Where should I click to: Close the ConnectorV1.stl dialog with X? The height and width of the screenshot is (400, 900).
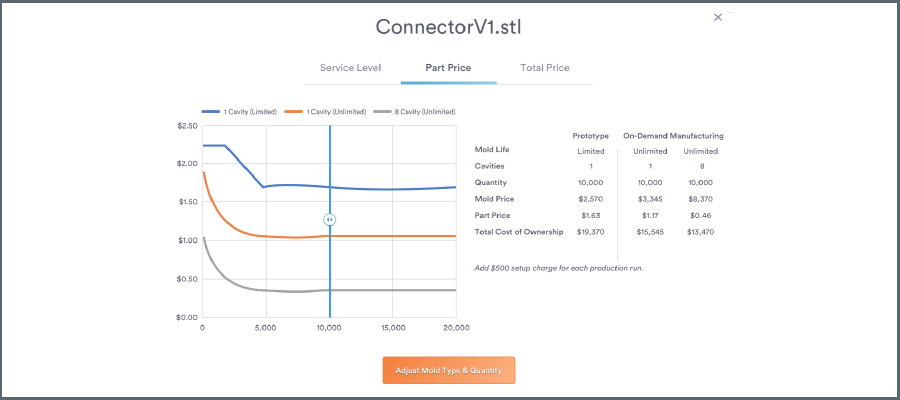pos(717,17)
